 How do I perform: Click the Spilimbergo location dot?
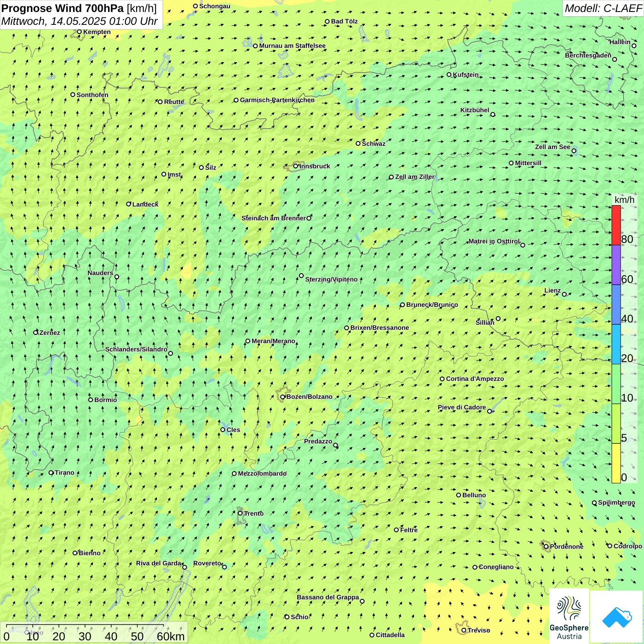pyautogui.click(x=594, y=503)
